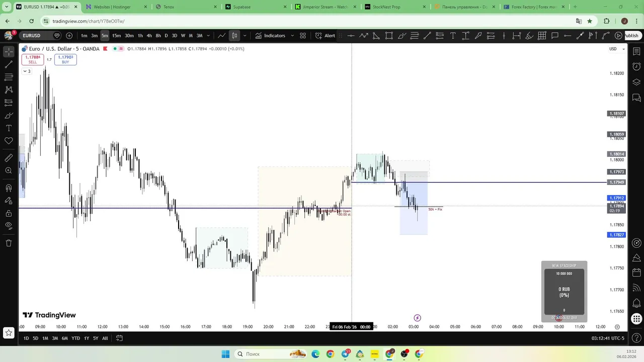
Task: Open the Indicators button
Action: tap(270, 36)
